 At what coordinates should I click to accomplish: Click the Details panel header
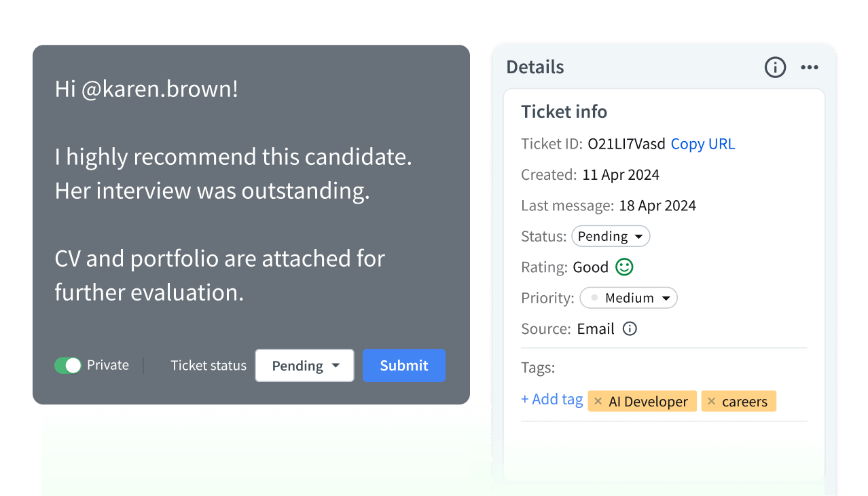[535, 66]
